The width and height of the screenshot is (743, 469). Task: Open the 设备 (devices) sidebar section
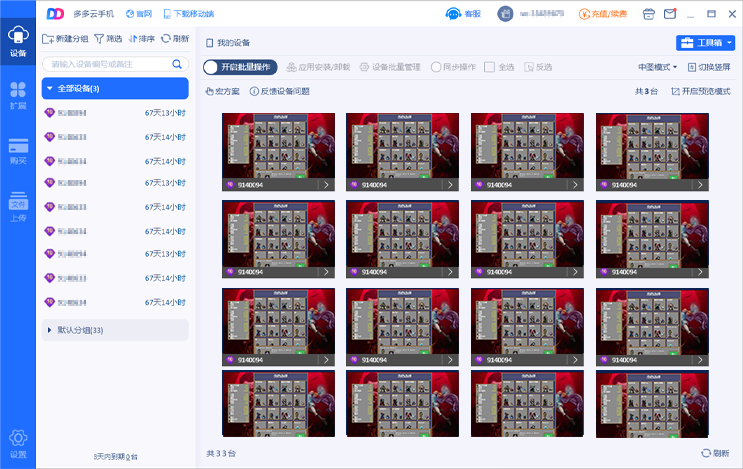pyautogui.click(x=18, y=42)
